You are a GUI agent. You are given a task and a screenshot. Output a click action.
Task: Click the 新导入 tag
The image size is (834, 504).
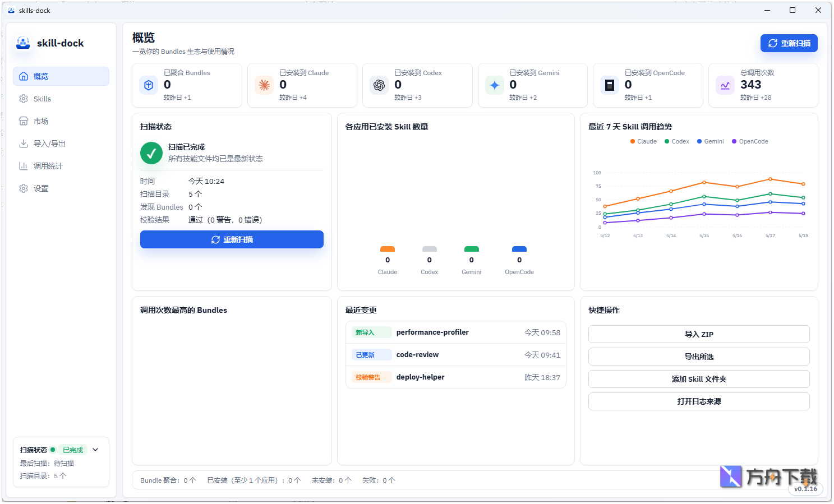(371, 332)
